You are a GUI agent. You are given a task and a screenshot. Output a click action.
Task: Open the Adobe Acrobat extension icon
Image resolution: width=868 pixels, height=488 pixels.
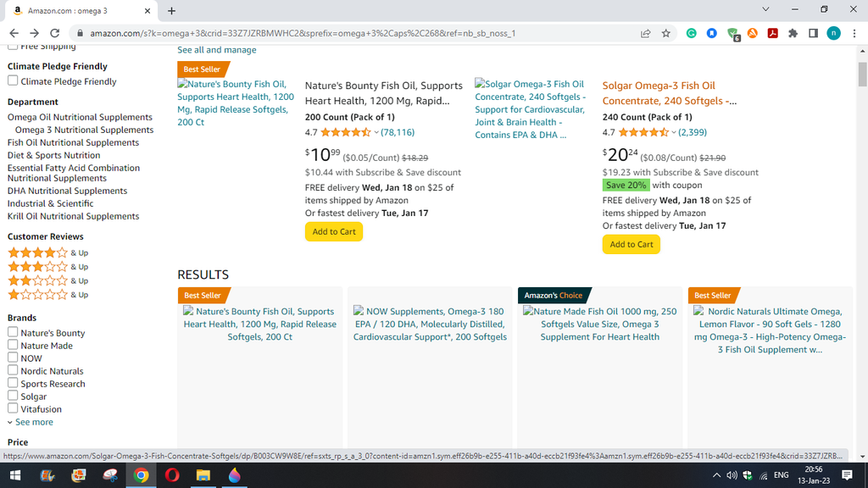tap(773, 33)
